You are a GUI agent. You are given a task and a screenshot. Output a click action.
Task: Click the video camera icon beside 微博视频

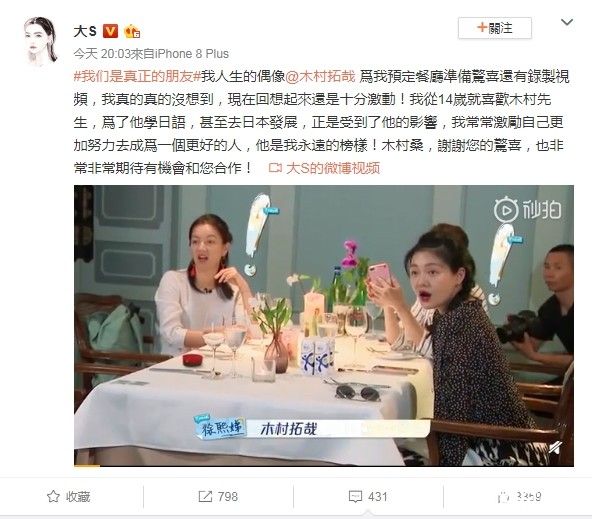click(x=275, y=168)
